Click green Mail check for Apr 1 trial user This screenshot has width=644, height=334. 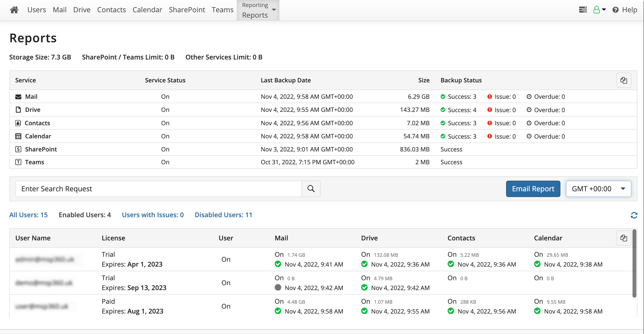pos(278,264)
